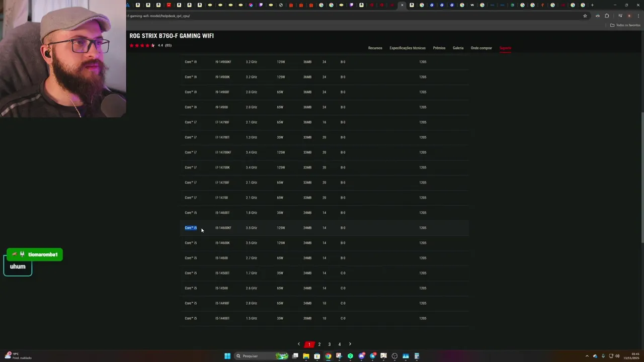Screen dimensions: 644x362
Task: Click the chat username 'tiomaromba1'
Action: click(x=43, y=254)
